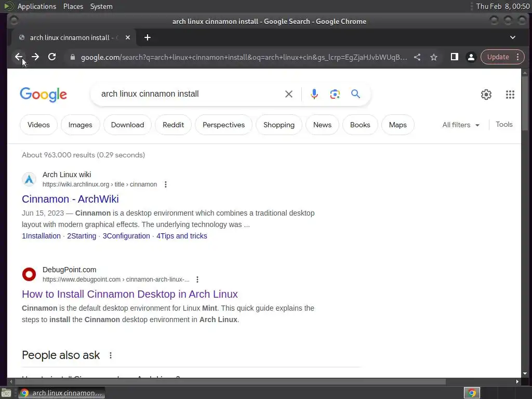Click the Google logo

[44, 95]
